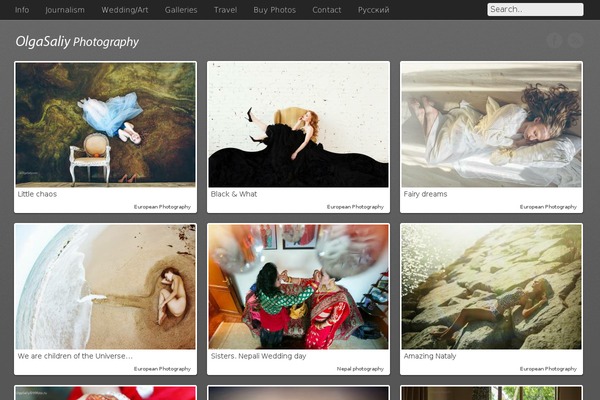Open European Photography link under children of Universe
The image size is (600, 400).
(x=162, y=369)
